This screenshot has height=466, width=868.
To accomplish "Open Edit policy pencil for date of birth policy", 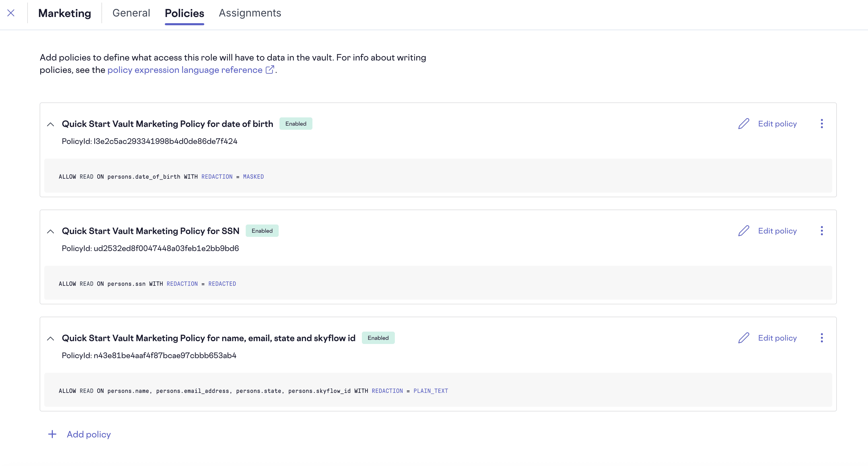I will pyautogui.click(x=744, y=124).
